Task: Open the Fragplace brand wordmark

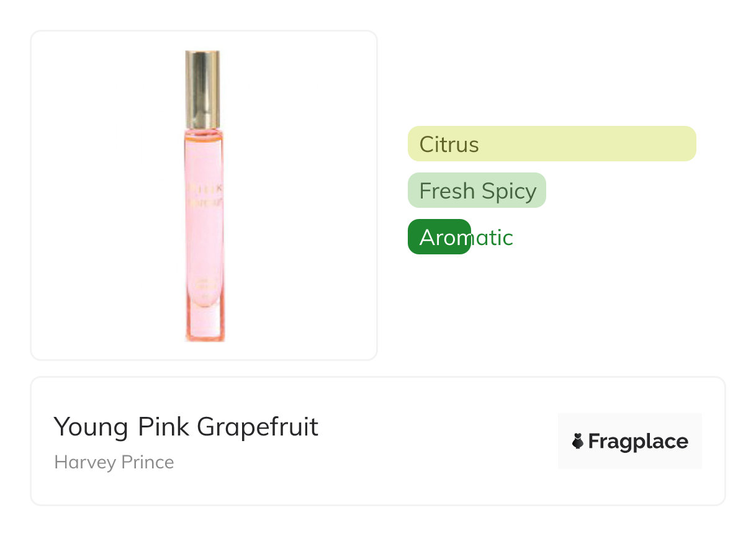Action: [x=637, y=441]
